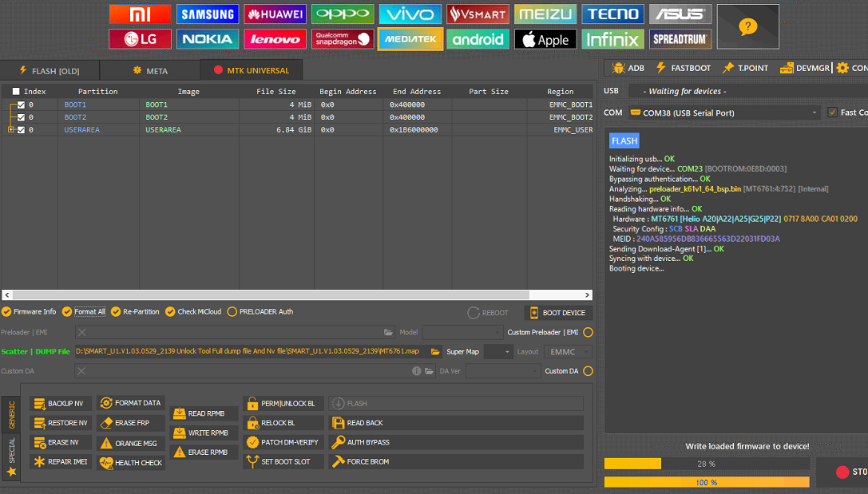Screen dimensions: 868x494
Task: Click the BACKUP NV button
Action: [x=61, y=404]
